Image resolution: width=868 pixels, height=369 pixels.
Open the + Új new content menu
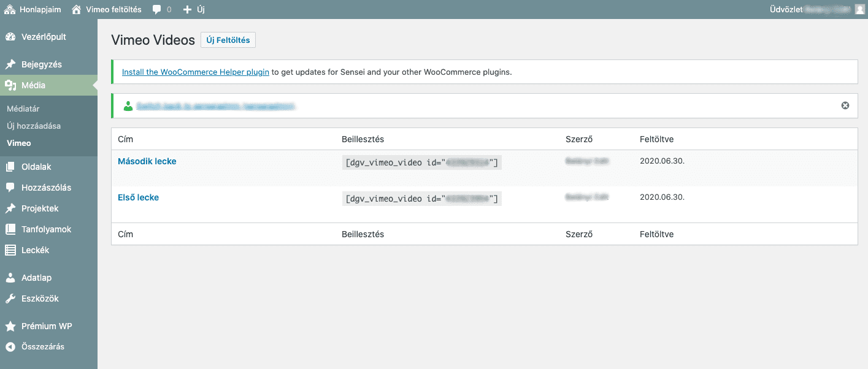[194, 9]
